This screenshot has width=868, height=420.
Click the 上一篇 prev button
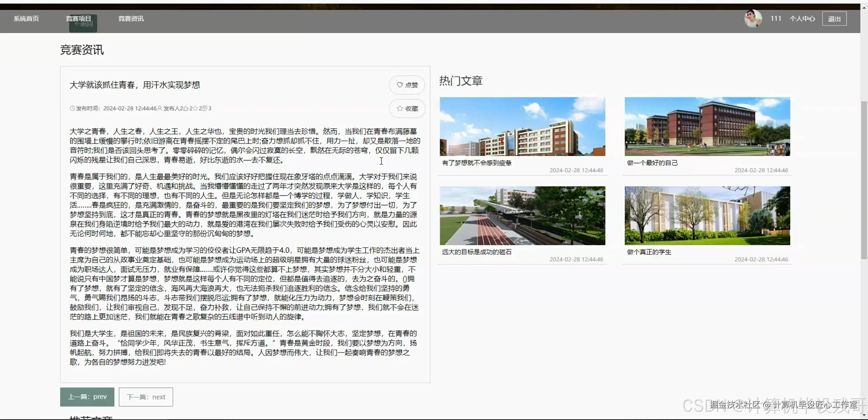pos(87,397)
